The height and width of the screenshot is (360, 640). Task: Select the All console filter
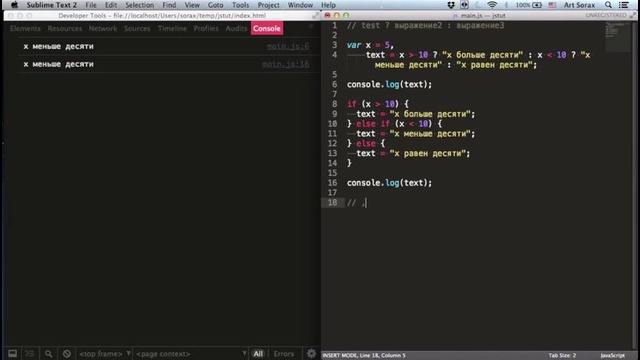[258, 353]
